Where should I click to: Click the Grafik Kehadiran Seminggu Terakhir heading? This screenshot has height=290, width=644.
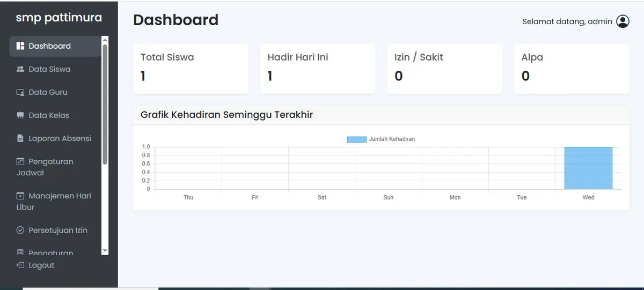point(226,115)
